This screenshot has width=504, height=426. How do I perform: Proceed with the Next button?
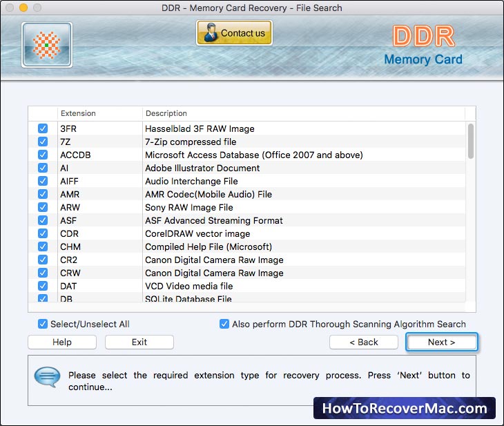442,342
